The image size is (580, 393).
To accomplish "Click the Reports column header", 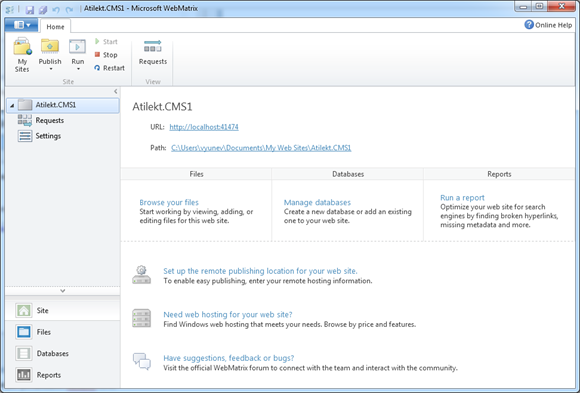I will (x=499, y=174).
